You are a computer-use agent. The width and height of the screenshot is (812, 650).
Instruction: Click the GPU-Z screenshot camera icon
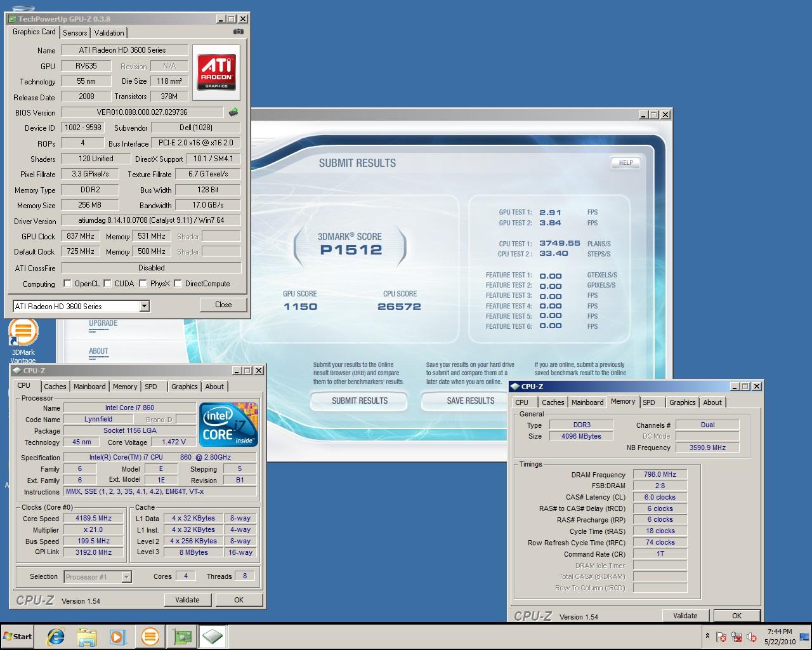pos(238,31)
